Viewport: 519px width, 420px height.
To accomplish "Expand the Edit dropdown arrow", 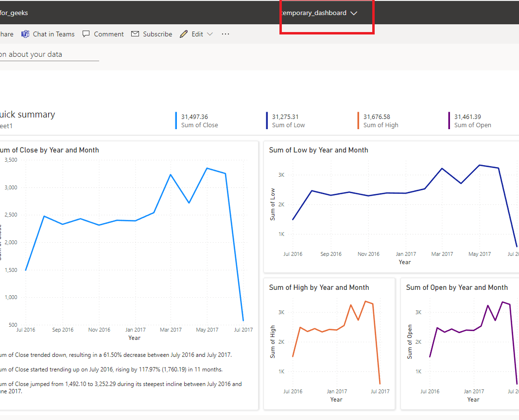I will click(x=210, y=34).
